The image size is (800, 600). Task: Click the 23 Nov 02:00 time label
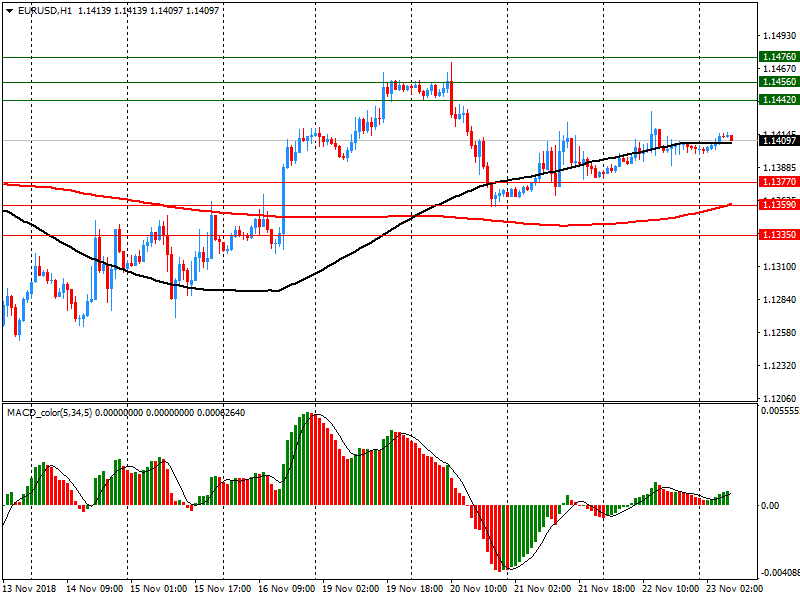tap(735, 589)
